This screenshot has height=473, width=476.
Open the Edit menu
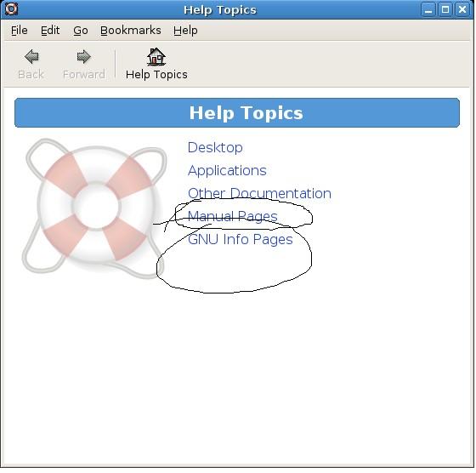(50, 31)
